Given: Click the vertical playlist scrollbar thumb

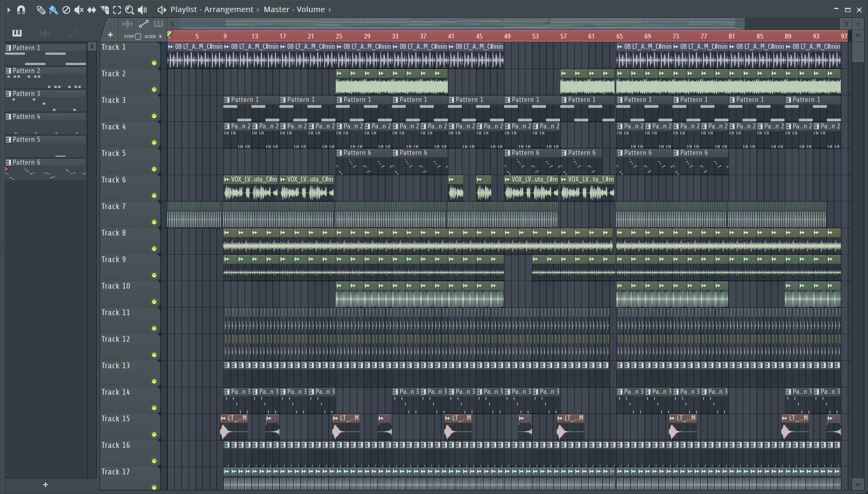Looking at the screenshot, I should [858, 52].
